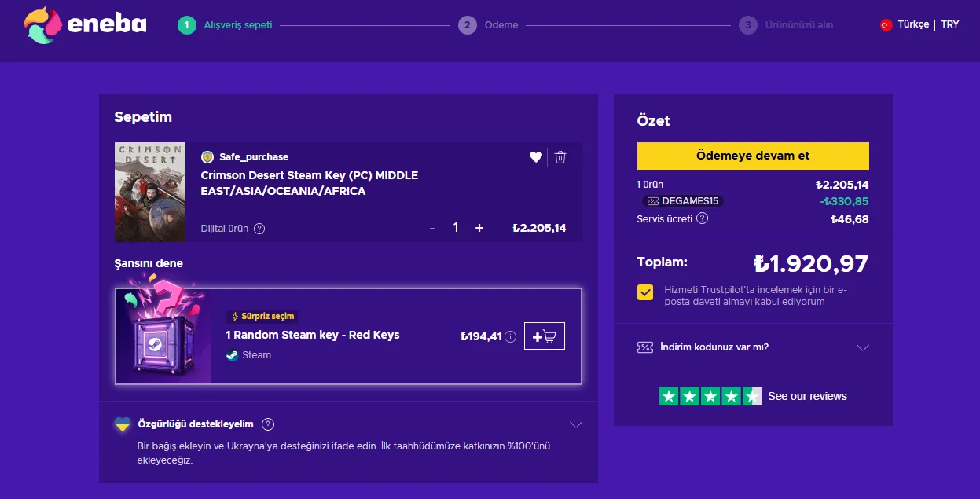Click the discount amount -₺330,85
Viewport: 980px width, 499px height.
(845, 201)
